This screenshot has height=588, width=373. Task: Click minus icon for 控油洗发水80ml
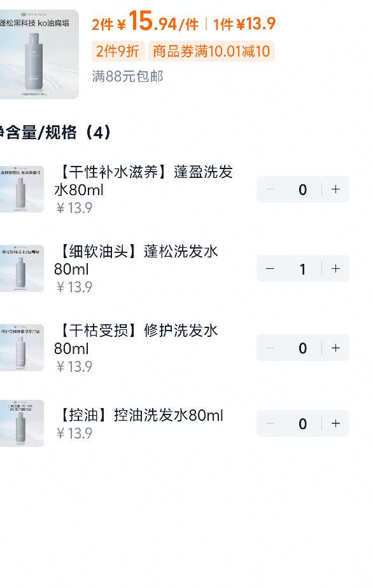270,423
